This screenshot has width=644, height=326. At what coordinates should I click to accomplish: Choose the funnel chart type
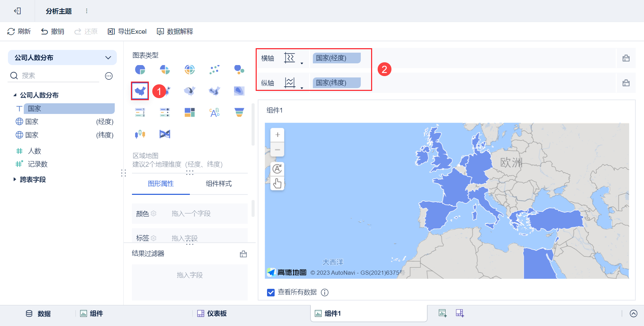(239, 112)
